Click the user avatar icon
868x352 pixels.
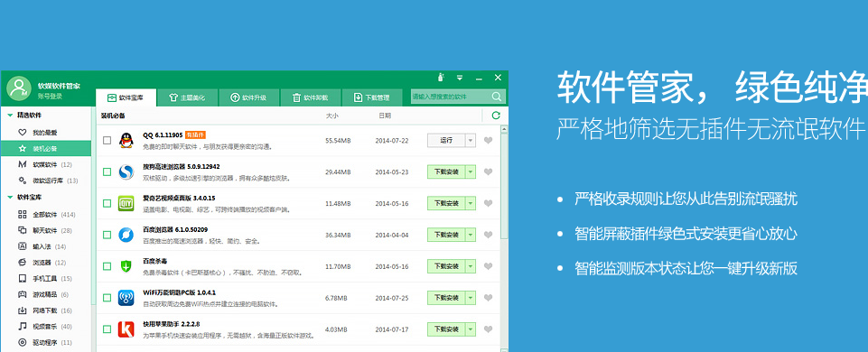click(x=19, y=88)
